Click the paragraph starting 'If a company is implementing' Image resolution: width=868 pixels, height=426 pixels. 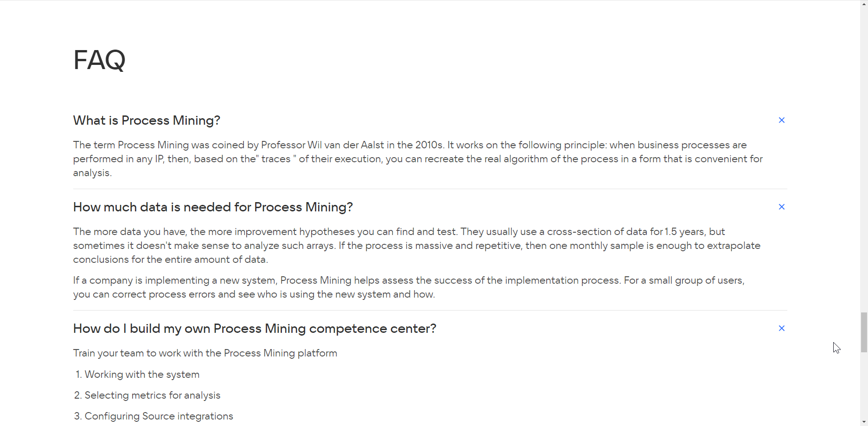[409, 287]
